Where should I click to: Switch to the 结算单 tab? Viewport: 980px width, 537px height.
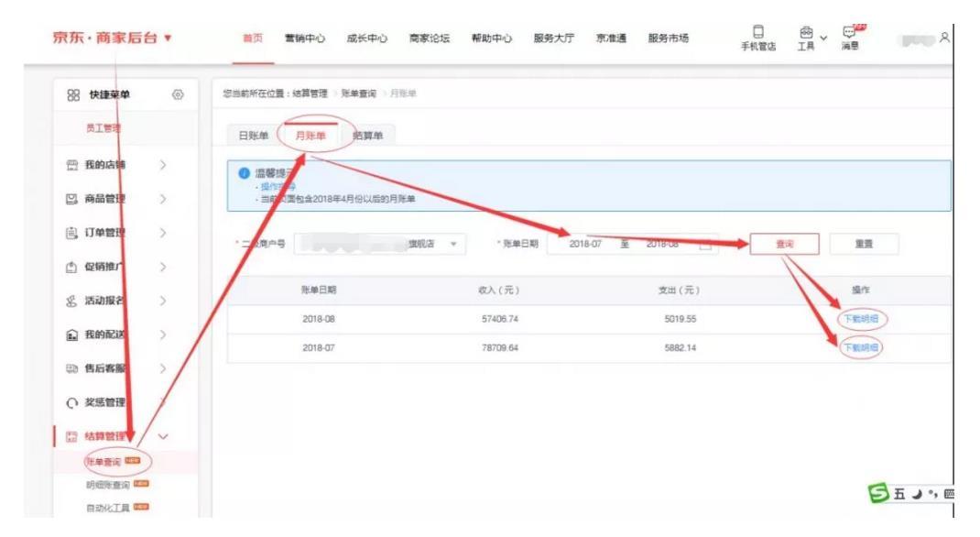(367, 135)
